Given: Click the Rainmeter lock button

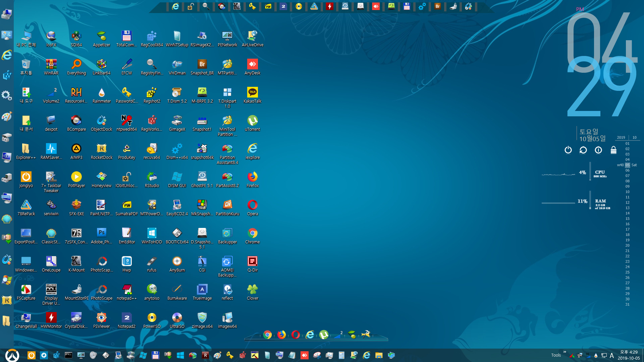Looking at the screenshot, I should point(613,150).
